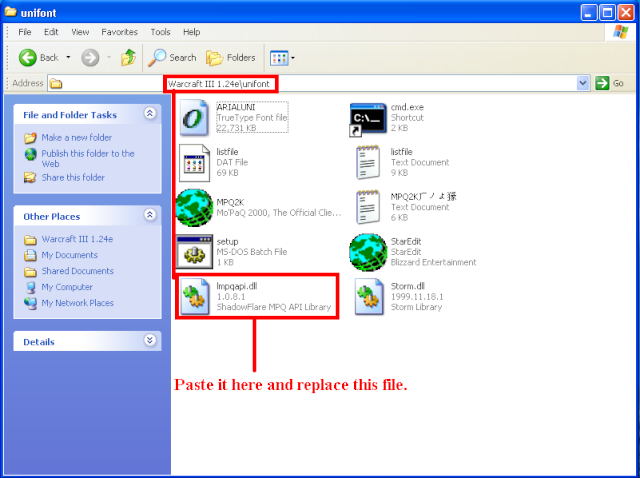This screenshot has width=640, height=478.
Task: Select the listfile text document icon
Action: click(368, 162)
